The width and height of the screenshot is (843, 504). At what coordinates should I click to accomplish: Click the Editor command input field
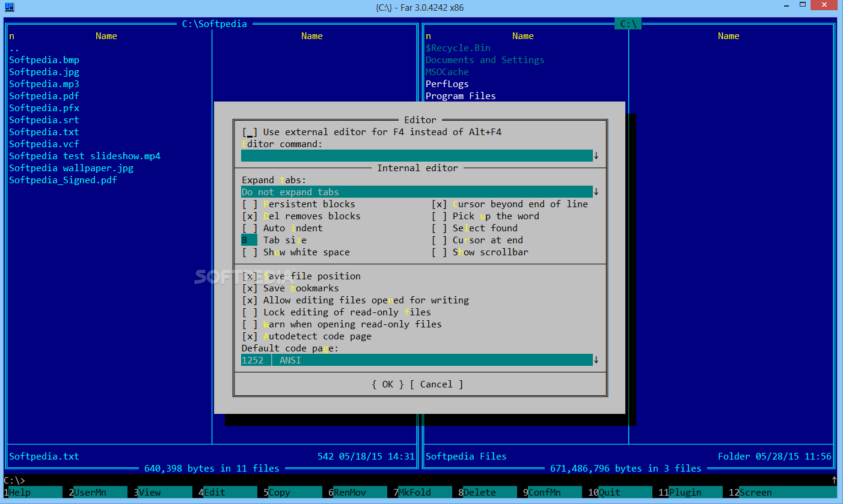[417, 156]
